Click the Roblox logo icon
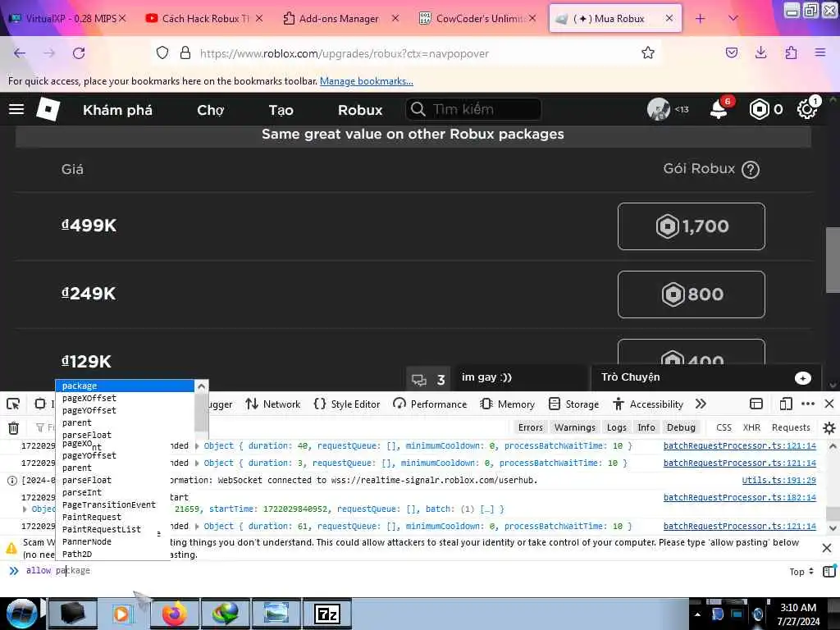 (48, 109)
